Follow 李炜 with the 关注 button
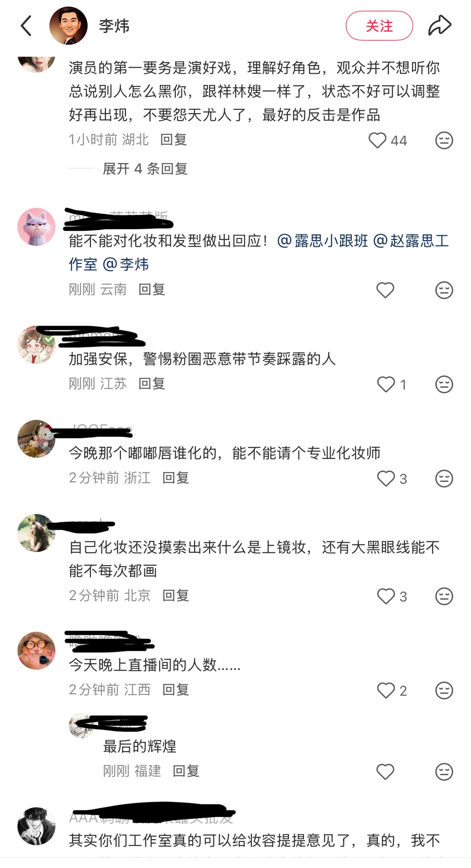 click(x=379, y=26)
